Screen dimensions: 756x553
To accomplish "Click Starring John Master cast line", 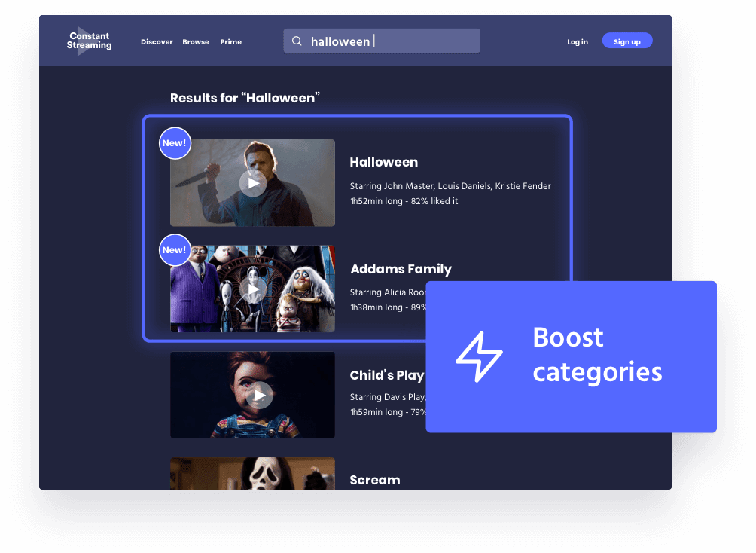I will (450, 186).
